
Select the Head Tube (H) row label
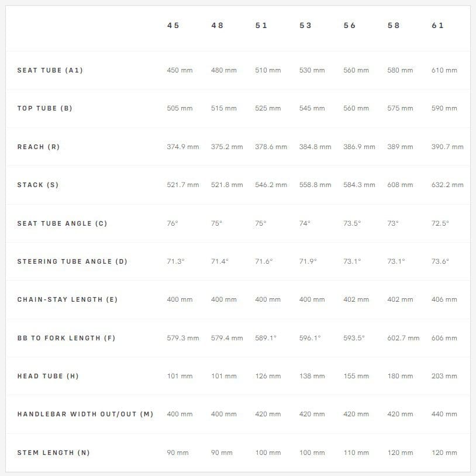pos(48,376)
